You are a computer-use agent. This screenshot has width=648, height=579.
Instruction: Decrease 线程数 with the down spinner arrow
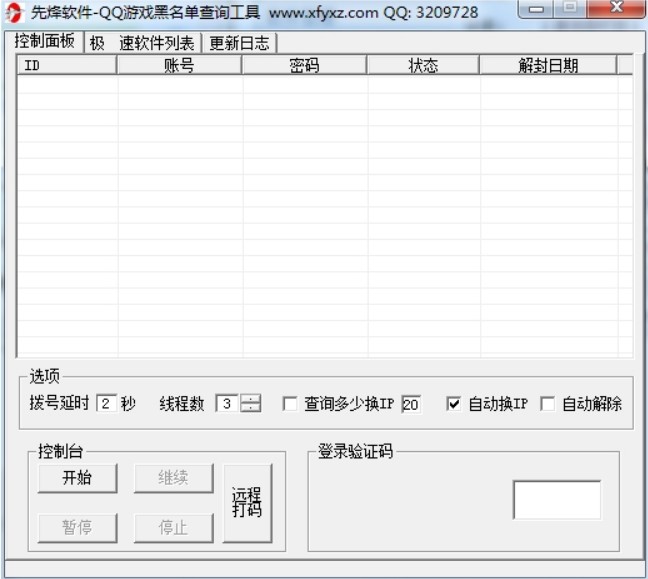[251, 408]
